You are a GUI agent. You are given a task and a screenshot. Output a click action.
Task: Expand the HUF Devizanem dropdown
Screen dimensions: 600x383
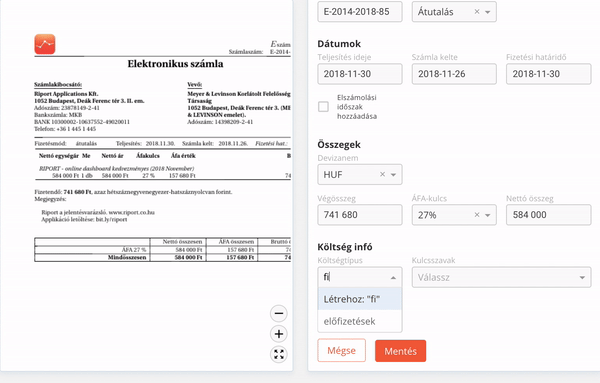393,175
